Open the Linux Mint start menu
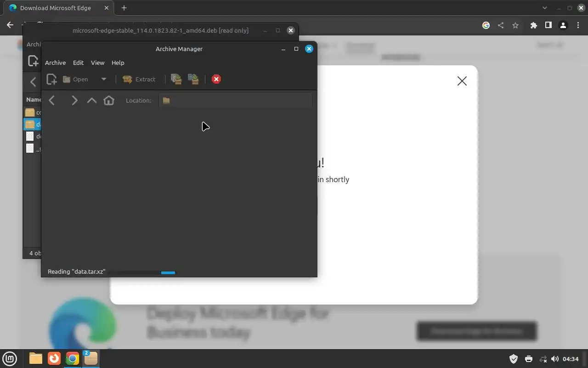Screen dimensions: 588x368 pyautogui.click(x=10, y=358)
